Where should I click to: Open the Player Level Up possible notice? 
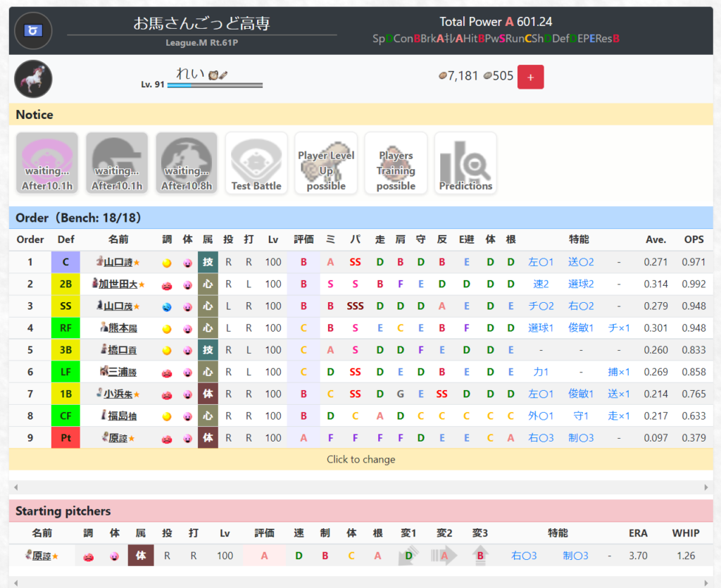(x=326, y=163)
